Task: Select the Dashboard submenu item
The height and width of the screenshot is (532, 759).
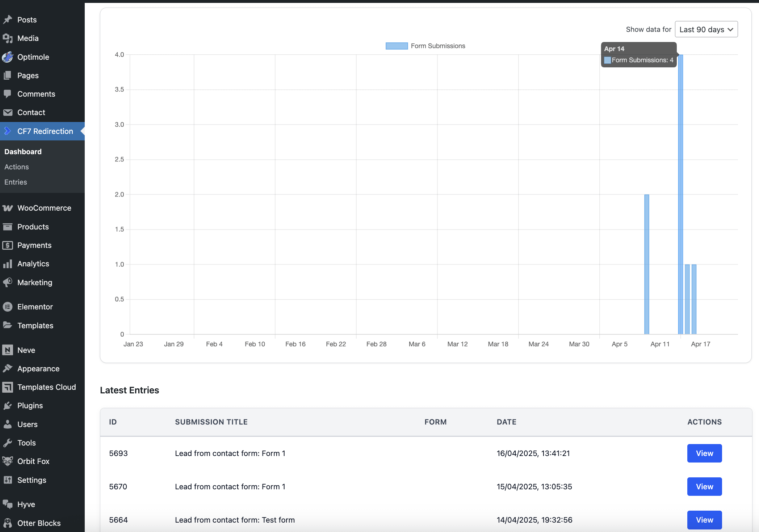Action: point(23,152)
